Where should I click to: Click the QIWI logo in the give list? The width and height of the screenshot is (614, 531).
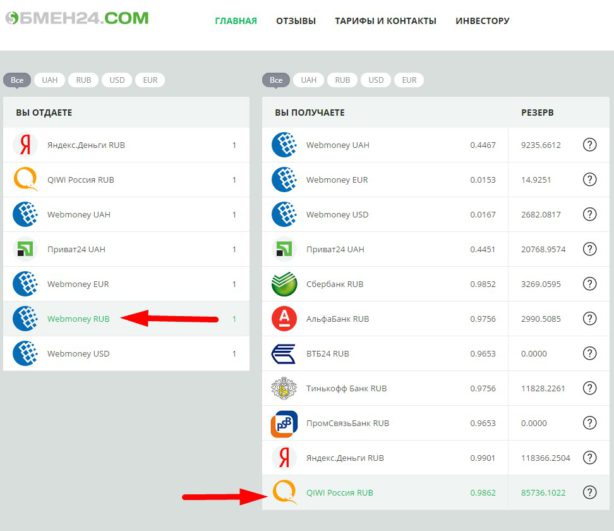pos(25,180)
